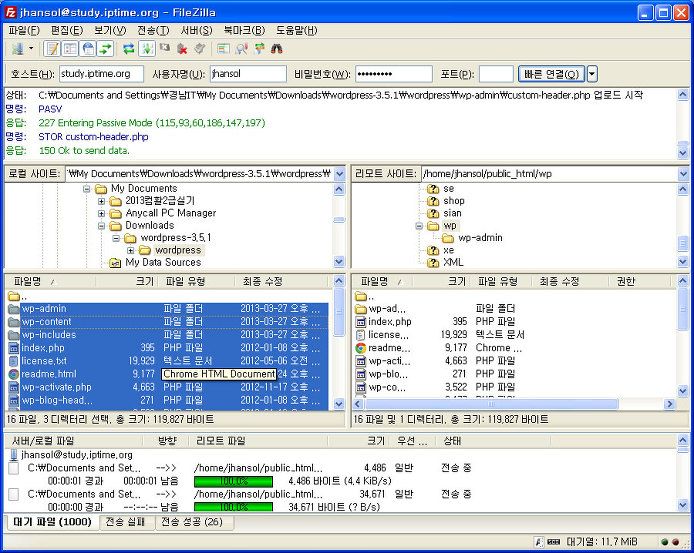The image size is (694, 553).
Task: Sort remote list by 권한 column
Action: tap(641, 282)
